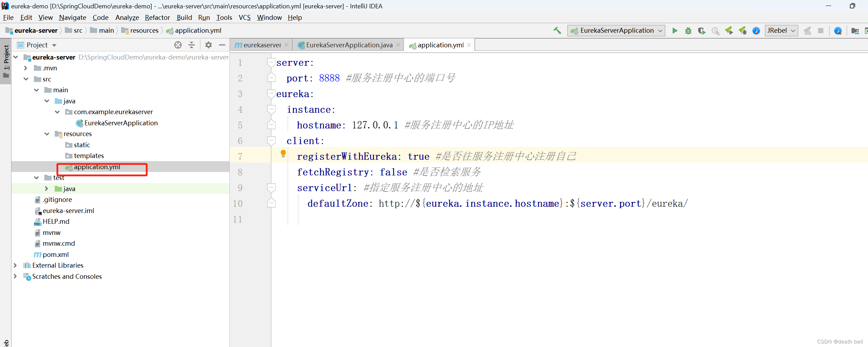
Task: Select mvnw.cmd file
Action: tap(58, 243)
